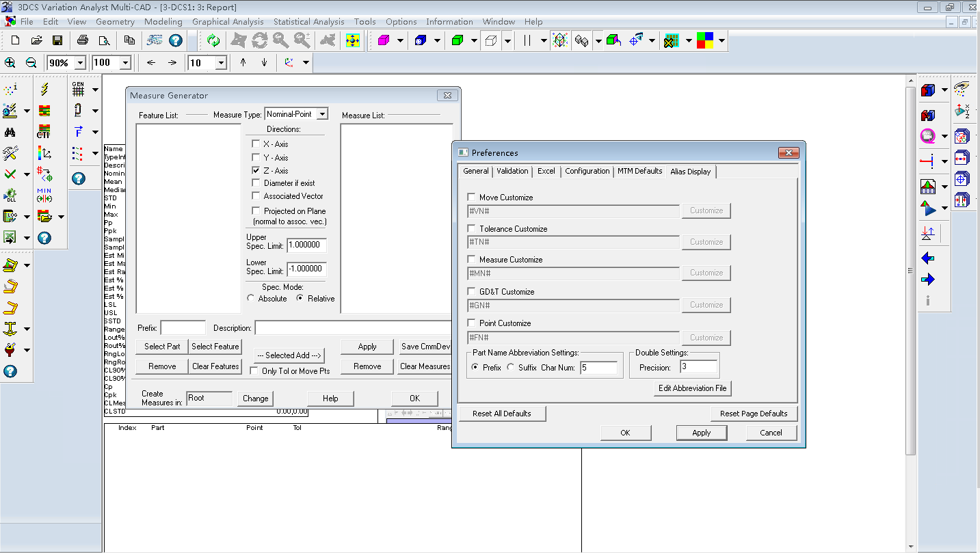Click the blue F force arrow icon
Image resolution: width=980 pixels, height=553 pixels.
78,131
